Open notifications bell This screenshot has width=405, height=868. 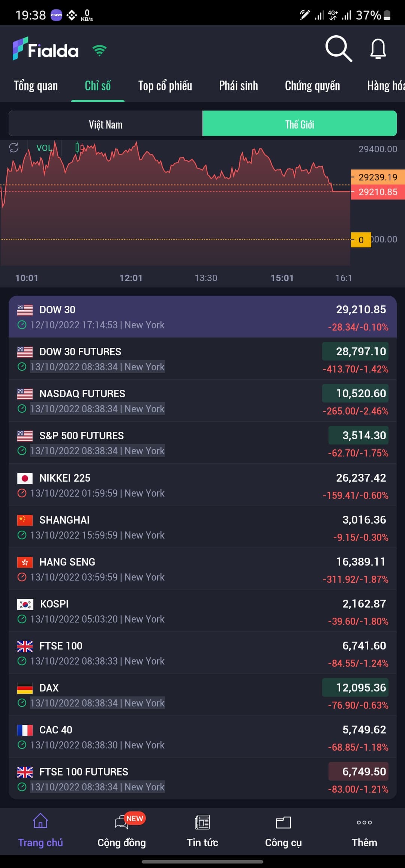click(378, 49)
